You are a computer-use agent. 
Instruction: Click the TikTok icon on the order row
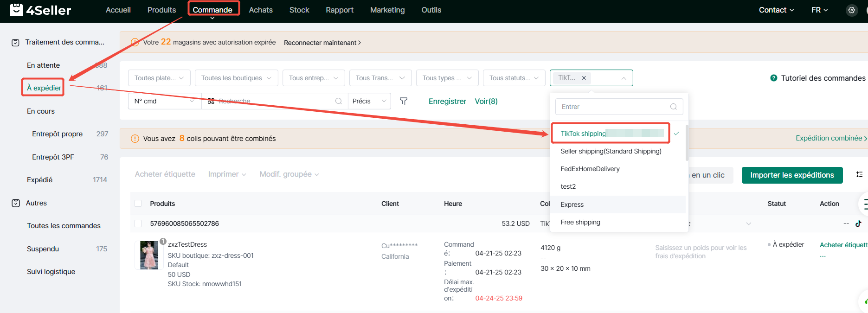click(x=859, y=224)
